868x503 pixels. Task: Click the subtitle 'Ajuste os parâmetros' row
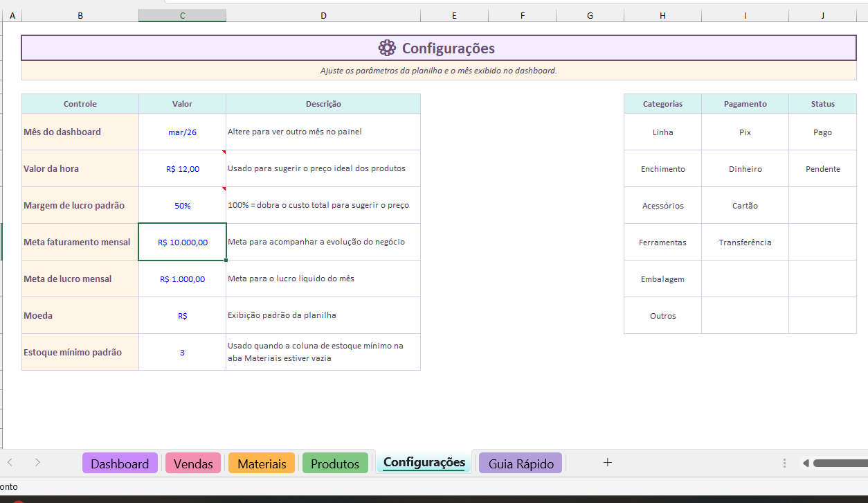[x=439, y=71]
